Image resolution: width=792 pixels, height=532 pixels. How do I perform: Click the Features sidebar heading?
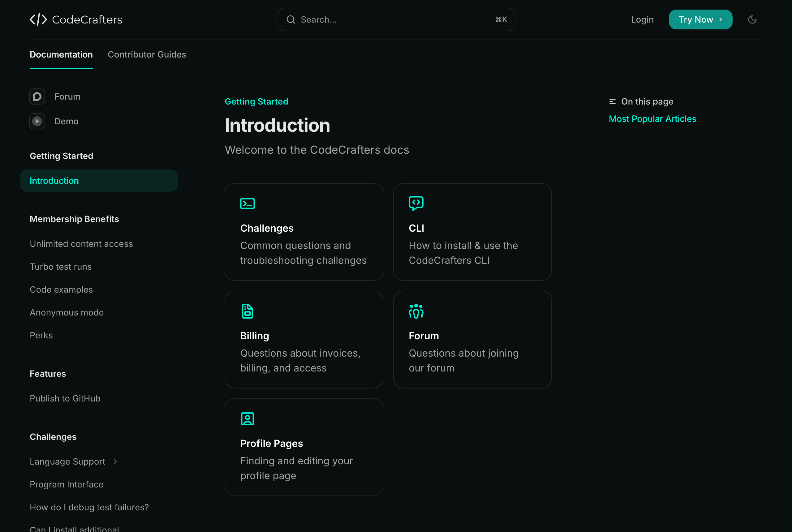point(48,374)
